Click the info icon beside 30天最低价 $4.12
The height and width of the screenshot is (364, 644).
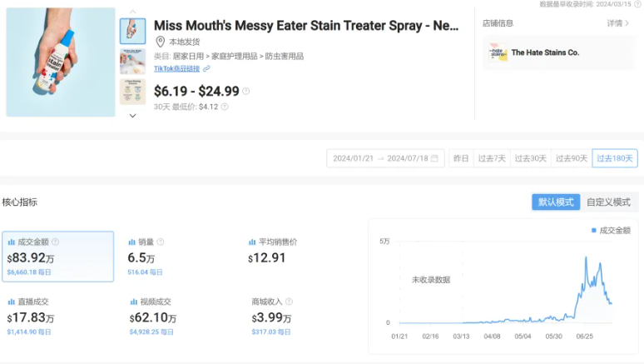pyautogui.click(x=225, y=107)
